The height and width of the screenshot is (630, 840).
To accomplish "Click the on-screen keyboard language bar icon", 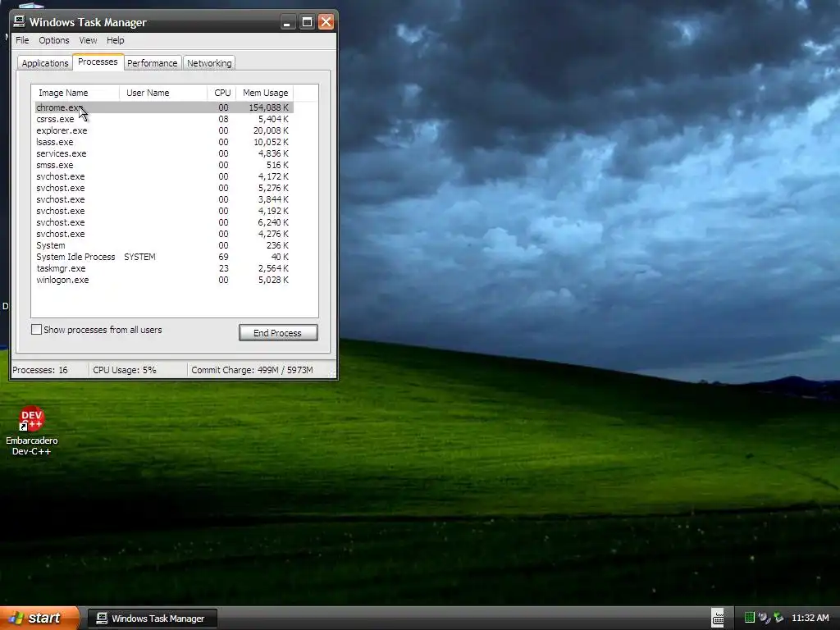I will click(718, 618).
